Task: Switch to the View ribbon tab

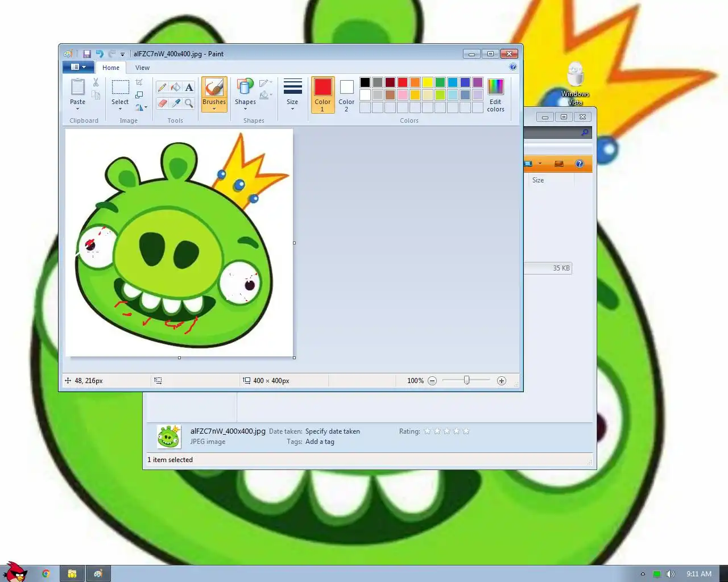Action: click(142, 67)
